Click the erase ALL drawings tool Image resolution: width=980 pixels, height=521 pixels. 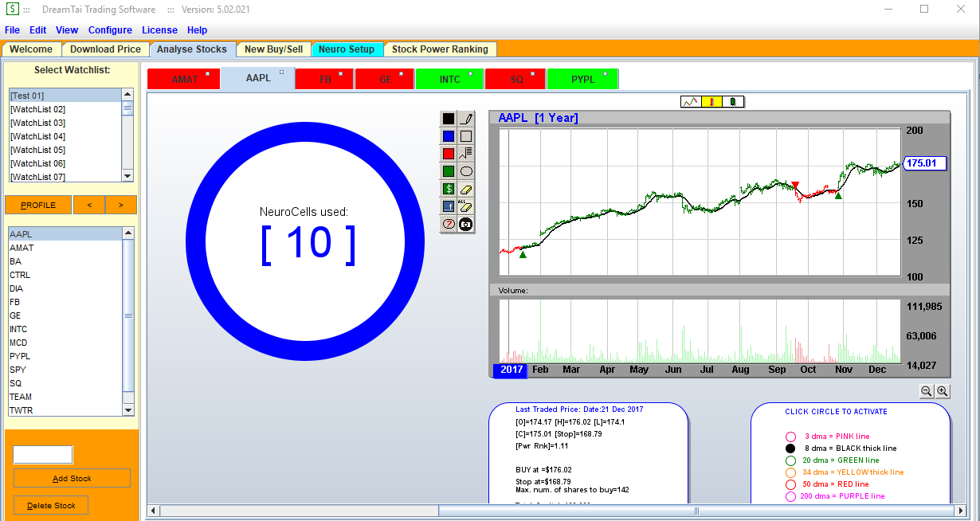[466, 206]
